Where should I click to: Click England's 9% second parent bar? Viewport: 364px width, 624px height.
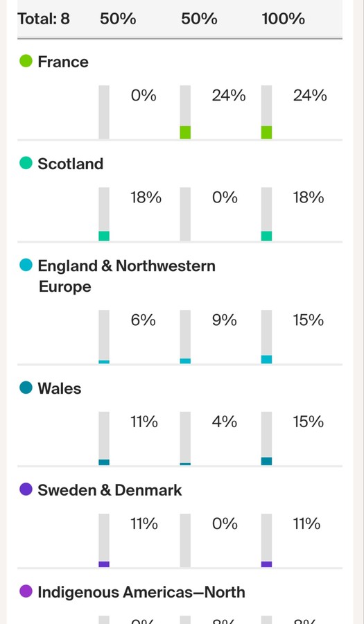click(185, 337)
